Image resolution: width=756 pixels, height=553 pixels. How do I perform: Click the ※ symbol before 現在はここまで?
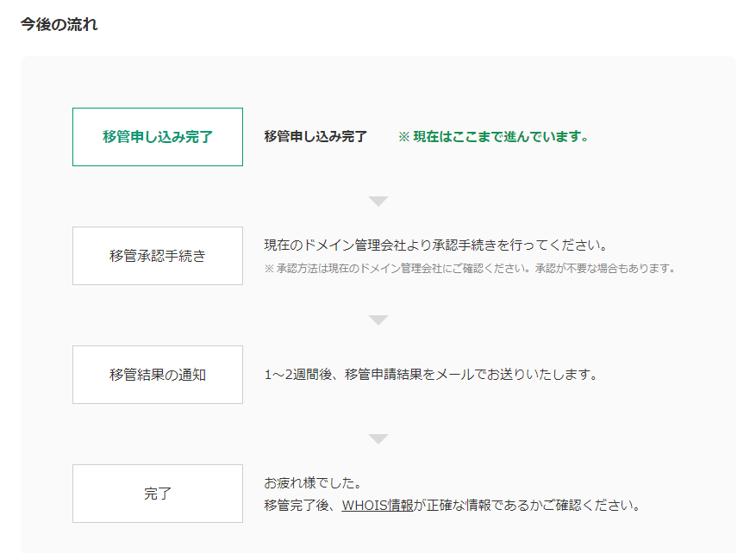tap(404, 137)
